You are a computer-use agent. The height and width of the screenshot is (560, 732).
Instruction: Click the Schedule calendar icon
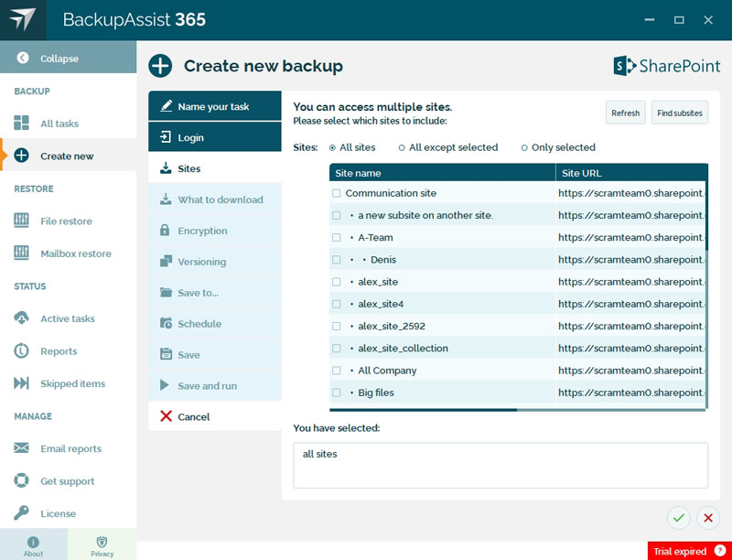pyautogui.click(x=166, y=323)
